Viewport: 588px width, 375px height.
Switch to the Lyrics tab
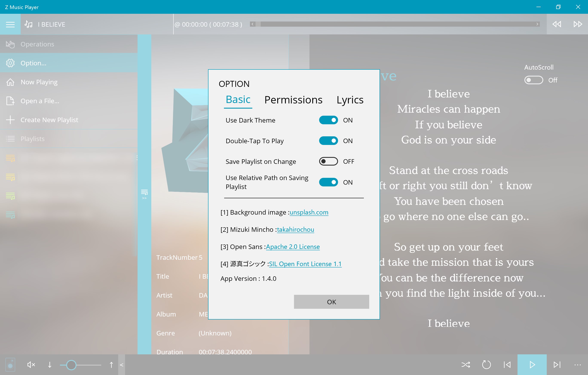pyautogui.click(x=351, y=99)
